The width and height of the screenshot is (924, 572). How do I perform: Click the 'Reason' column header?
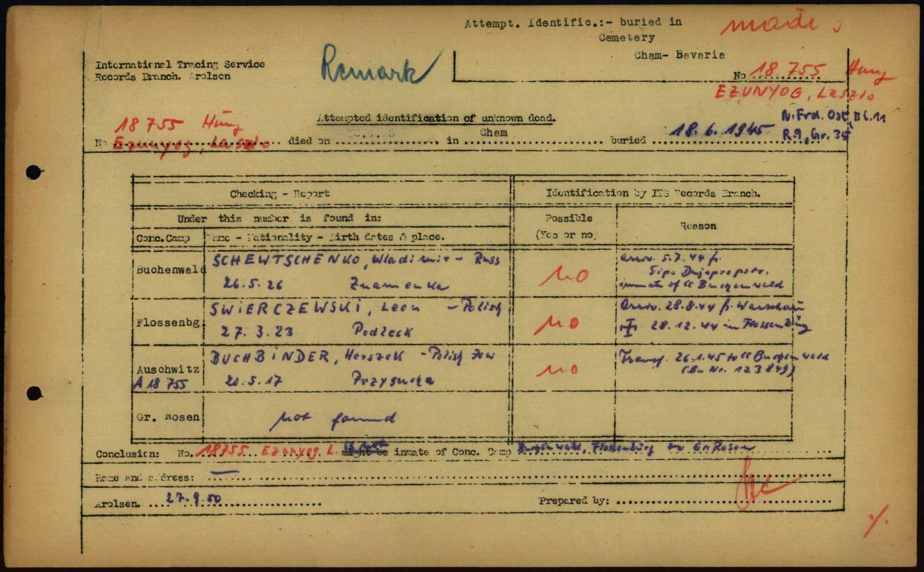point(698,226)
